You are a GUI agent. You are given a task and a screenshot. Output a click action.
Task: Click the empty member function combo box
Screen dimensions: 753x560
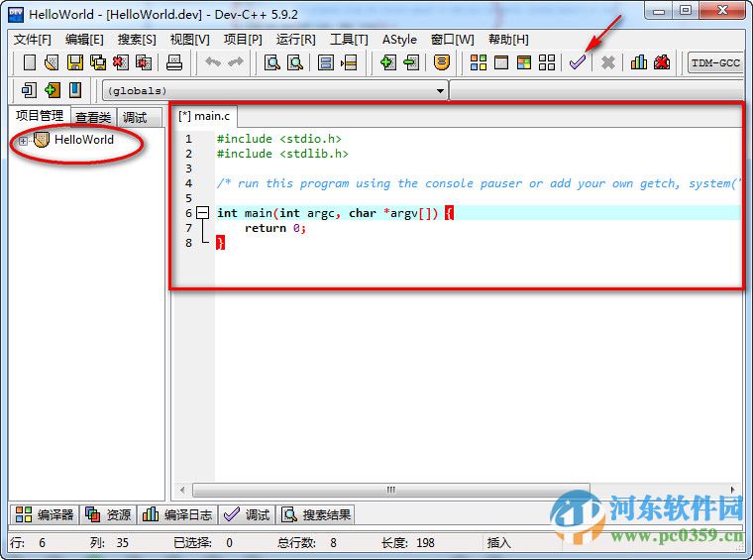596,90
